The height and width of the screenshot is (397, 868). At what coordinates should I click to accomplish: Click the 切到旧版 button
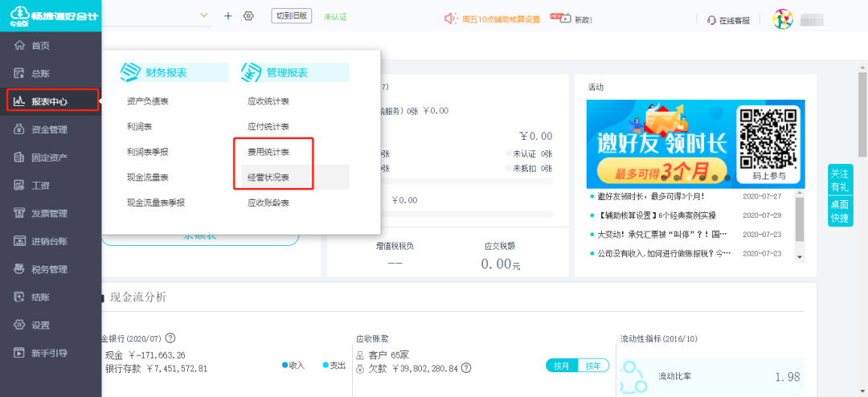[292, 15]
